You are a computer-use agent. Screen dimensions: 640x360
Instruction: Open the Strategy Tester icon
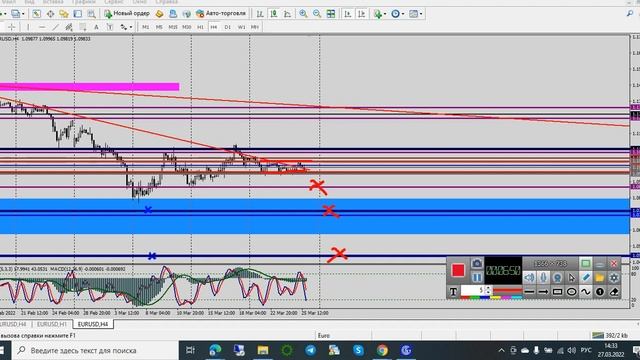pos(91,14)
